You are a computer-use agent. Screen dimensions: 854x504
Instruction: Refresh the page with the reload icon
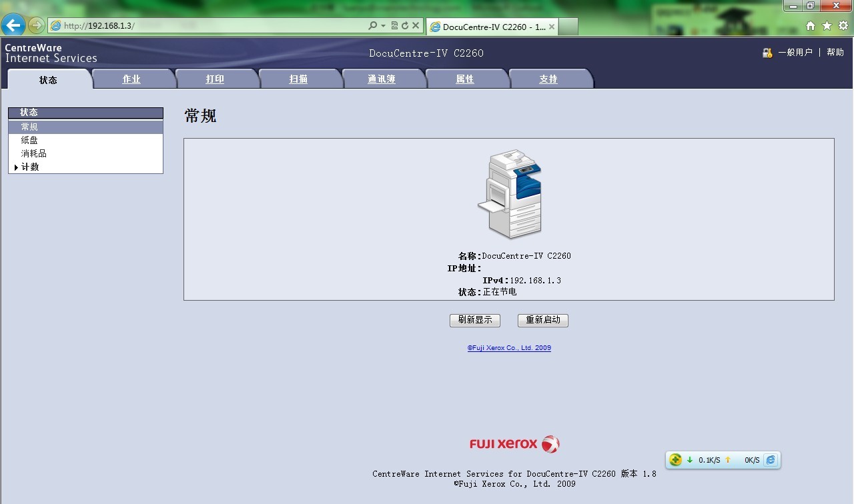click(x=404, y=25)
